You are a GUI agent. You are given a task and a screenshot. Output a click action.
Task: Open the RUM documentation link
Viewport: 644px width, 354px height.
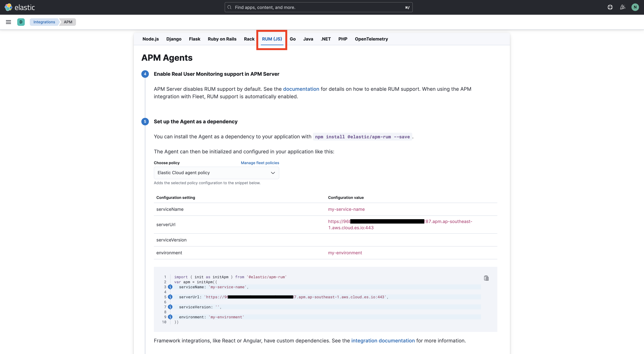[x=301, y=89]
